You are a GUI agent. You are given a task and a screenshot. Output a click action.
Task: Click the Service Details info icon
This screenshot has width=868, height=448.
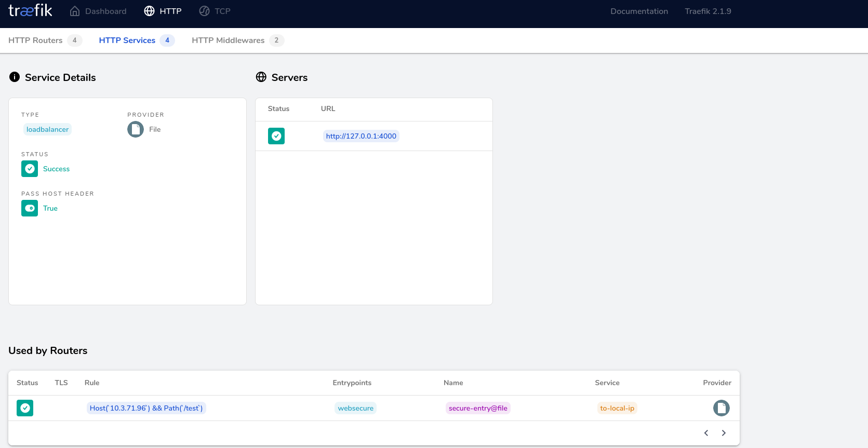click(15, 77)
